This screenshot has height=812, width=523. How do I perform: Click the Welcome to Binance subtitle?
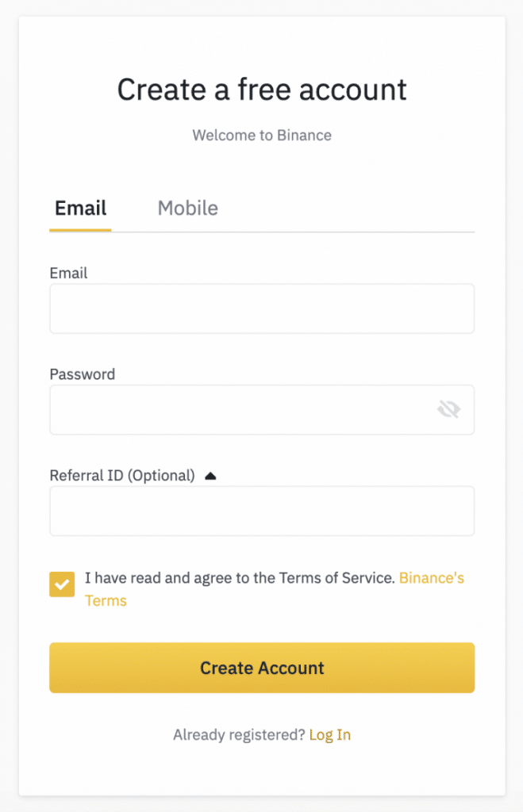262,135
